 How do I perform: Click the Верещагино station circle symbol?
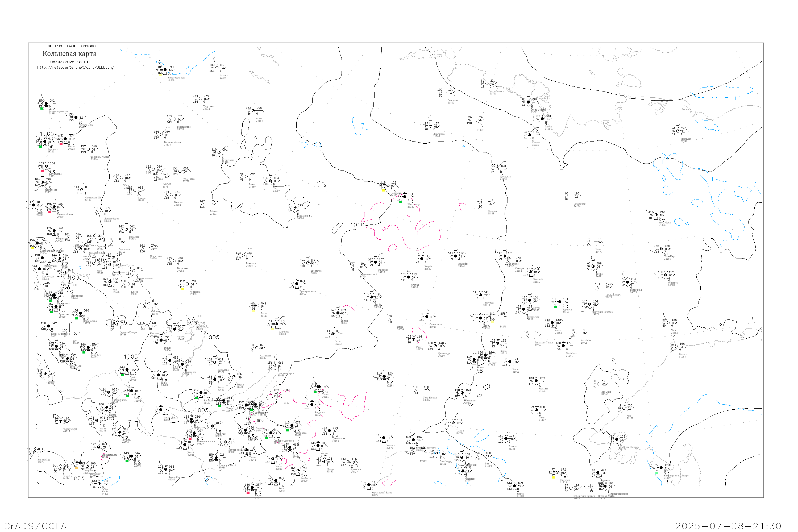pos(174,119)
